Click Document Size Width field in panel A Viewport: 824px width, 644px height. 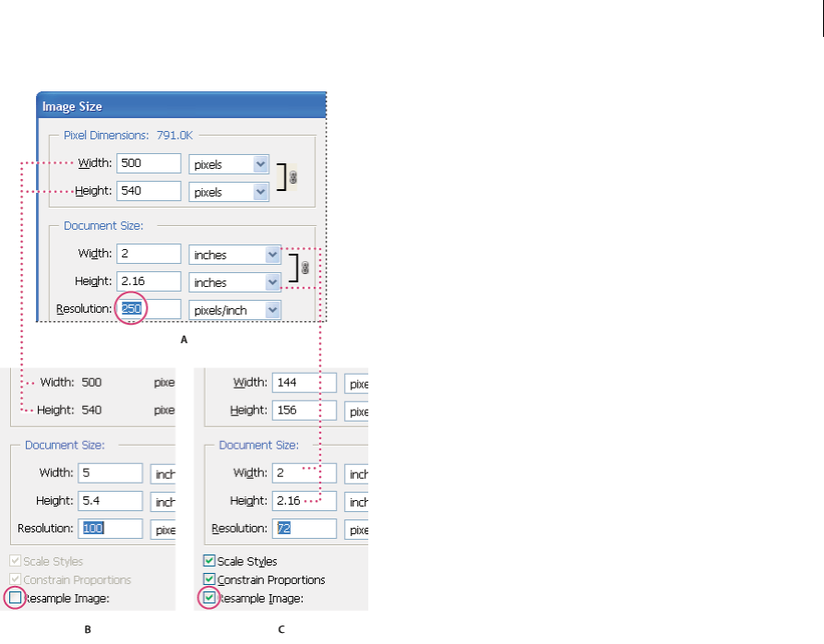[149, 254]
